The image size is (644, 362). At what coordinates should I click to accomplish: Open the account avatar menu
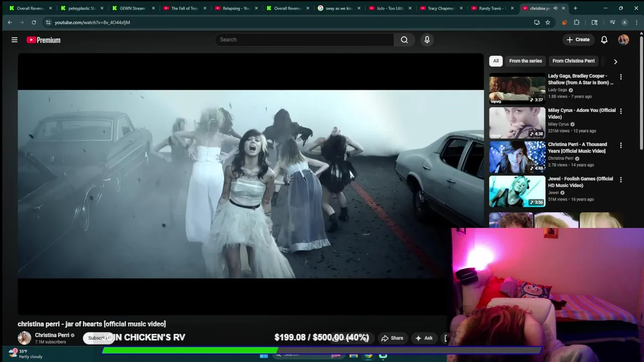[x=623, y=40]
